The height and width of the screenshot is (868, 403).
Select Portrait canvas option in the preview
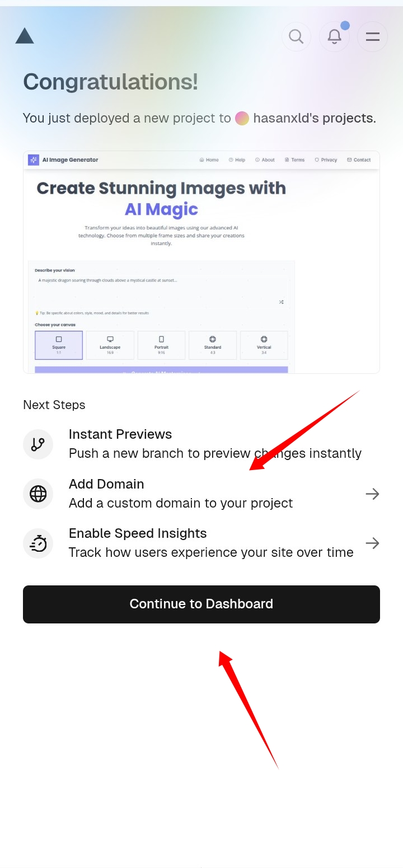point(161,345)
